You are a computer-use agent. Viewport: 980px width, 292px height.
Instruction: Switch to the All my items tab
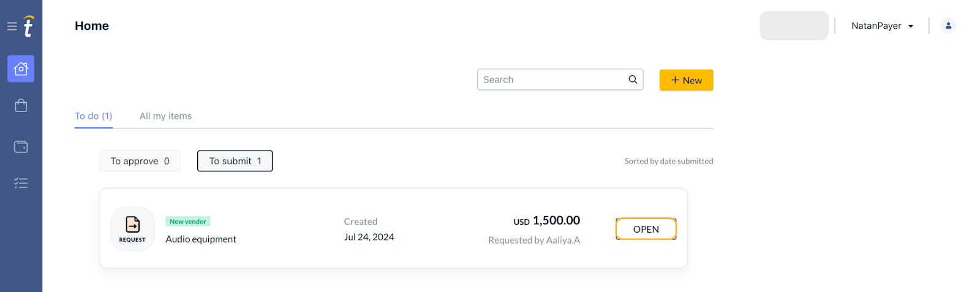click(x=165, y=116)
